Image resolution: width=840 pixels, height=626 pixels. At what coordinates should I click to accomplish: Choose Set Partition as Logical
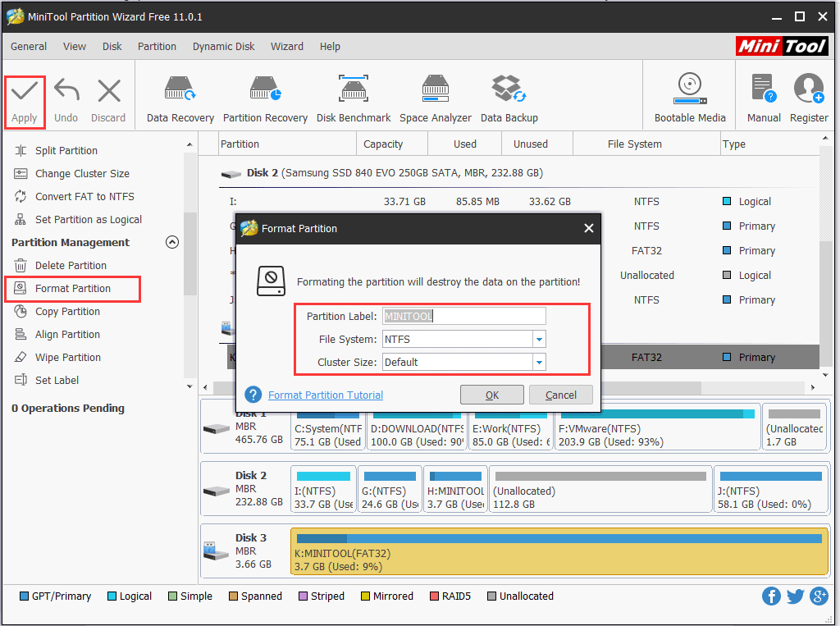(x=89, y=220)
